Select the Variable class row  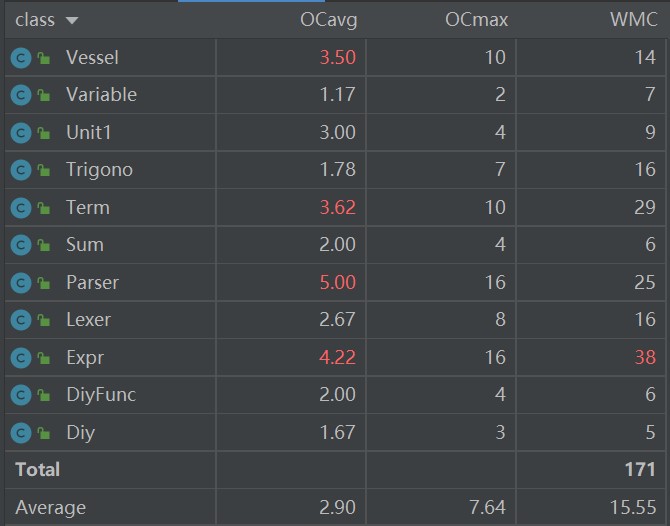[x=101, y=95]
